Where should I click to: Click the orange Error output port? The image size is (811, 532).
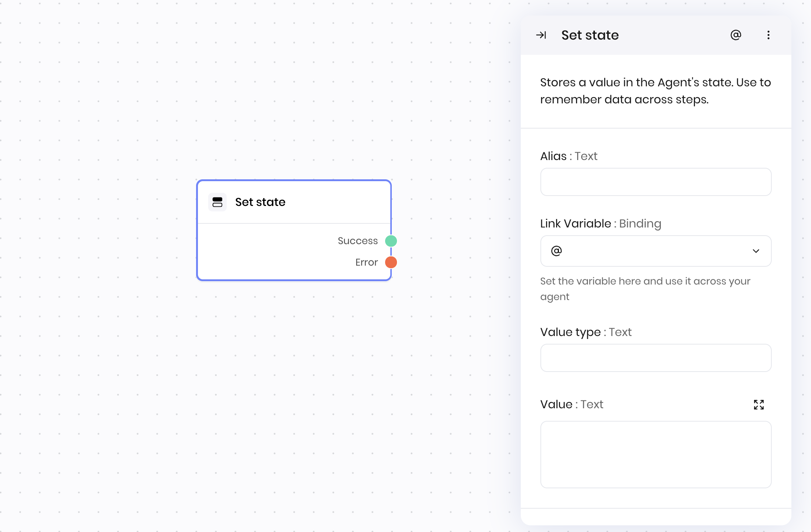click(x=391, y=262)
